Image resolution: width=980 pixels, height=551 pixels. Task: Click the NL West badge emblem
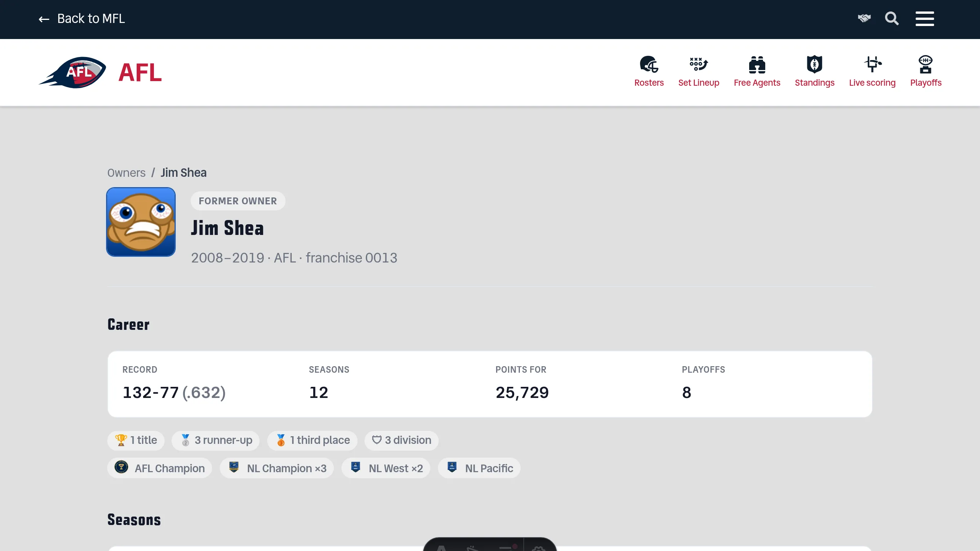356,467
